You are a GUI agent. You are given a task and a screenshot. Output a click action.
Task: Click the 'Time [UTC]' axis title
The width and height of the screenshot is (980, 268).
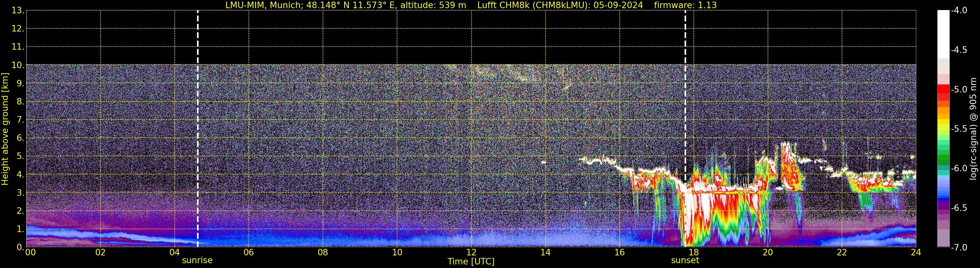coord(471,262)
